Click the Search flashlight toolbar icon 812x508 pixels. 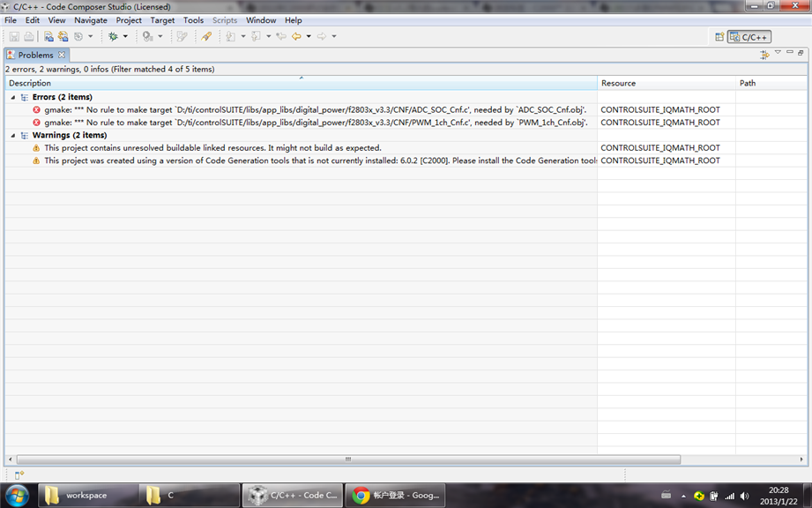click(x=206, y=36)
